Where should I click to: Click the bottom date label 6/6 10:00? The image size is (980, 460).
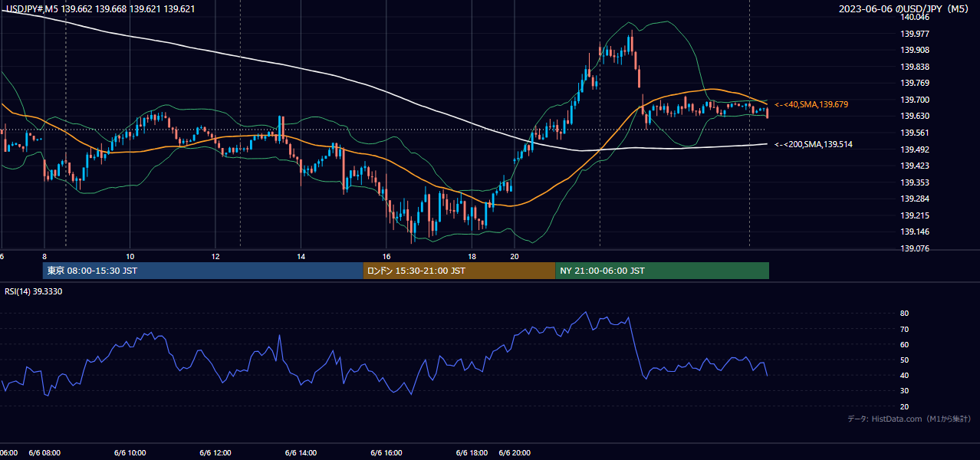coord(130,453)
